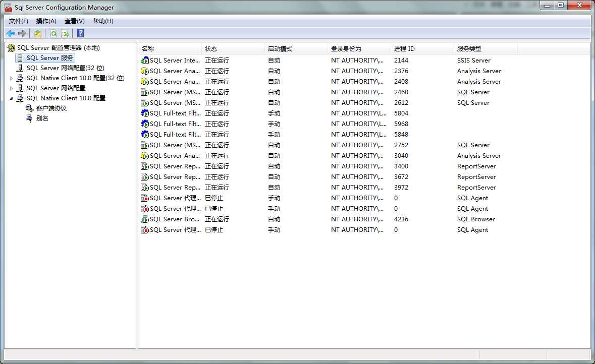Click the SQL Browser service type cell

click(x=476, y=219)
